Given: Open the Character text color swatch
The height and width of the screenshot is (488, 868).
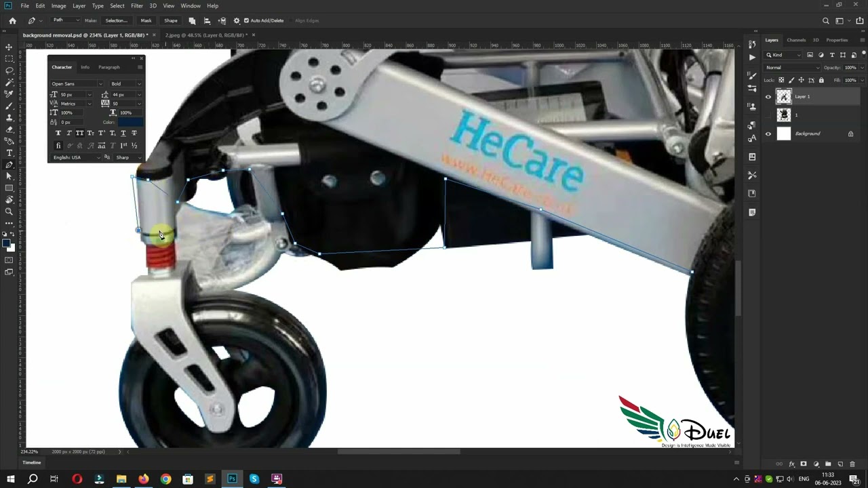Looking at the screenshot, I should click(130, 122).
